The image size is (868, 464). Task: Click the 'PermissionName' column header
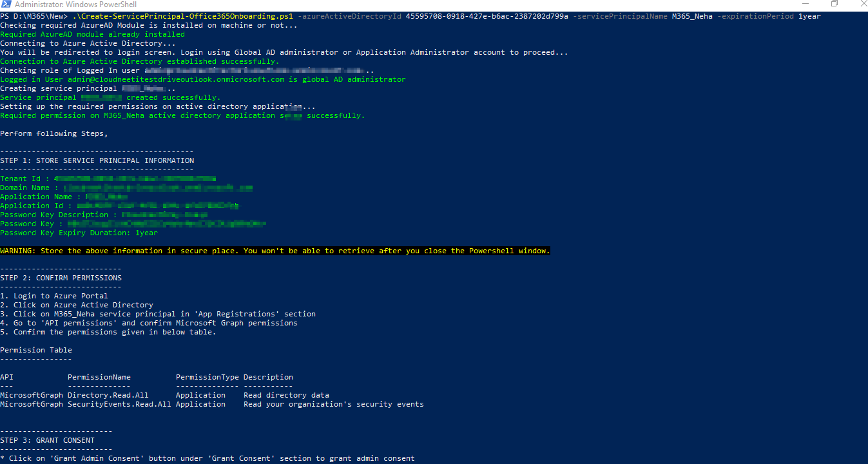[x=99, y=377]
